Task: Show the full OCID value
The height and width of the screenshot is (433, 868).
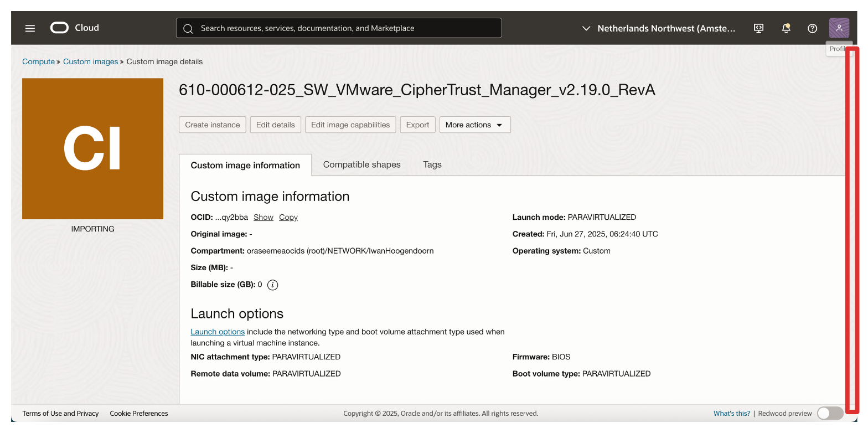Action: 263,217
